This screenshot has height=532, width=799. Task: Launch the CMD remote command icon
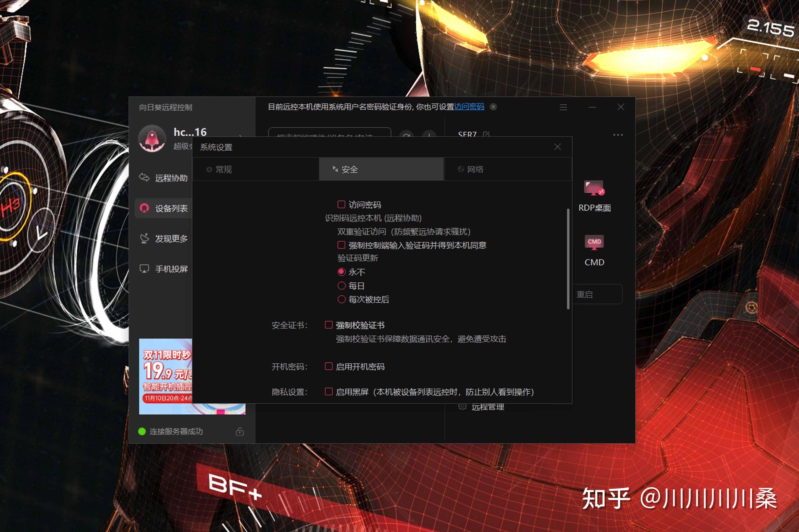pos(594,243)
